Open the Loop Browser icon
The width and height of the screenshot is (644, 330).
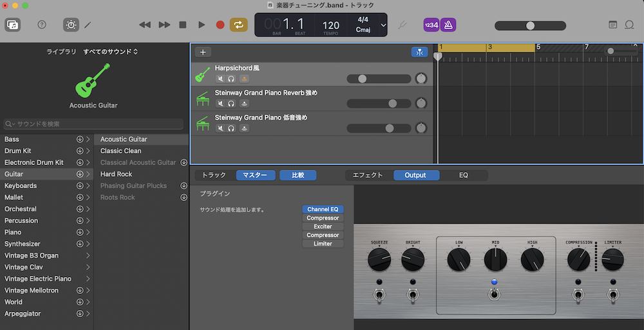pyautogui.click(x=629, y=25)
